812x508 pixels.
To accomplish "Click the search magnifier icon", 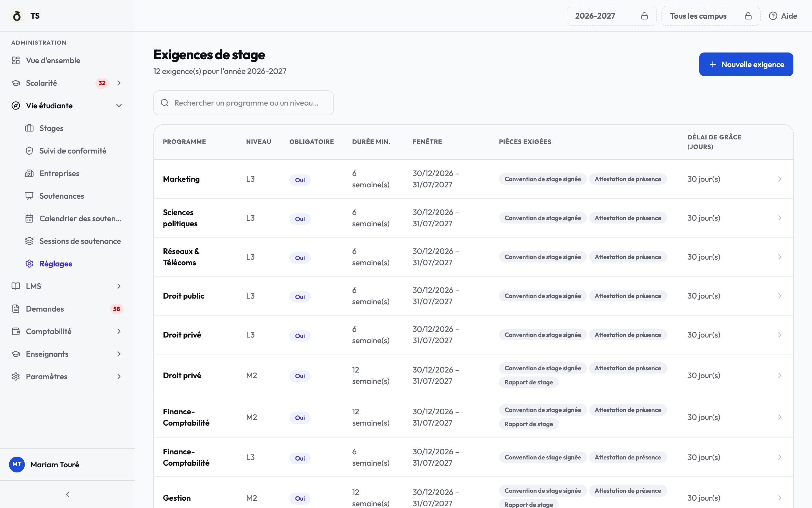I will pos(164,103).
